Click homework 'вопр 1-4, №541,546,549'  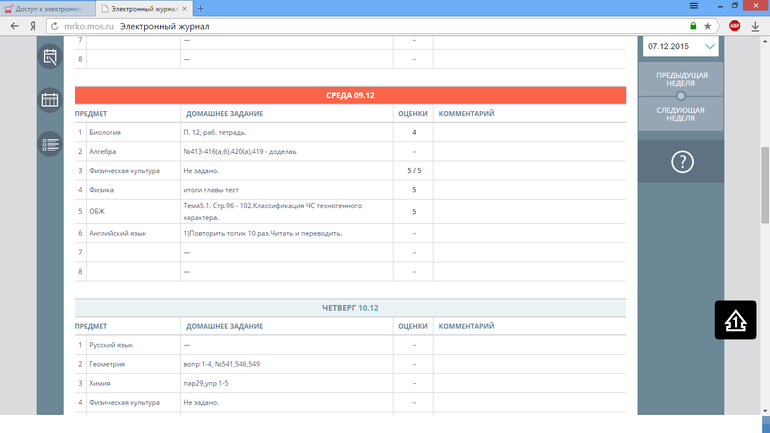coord(221,364)
